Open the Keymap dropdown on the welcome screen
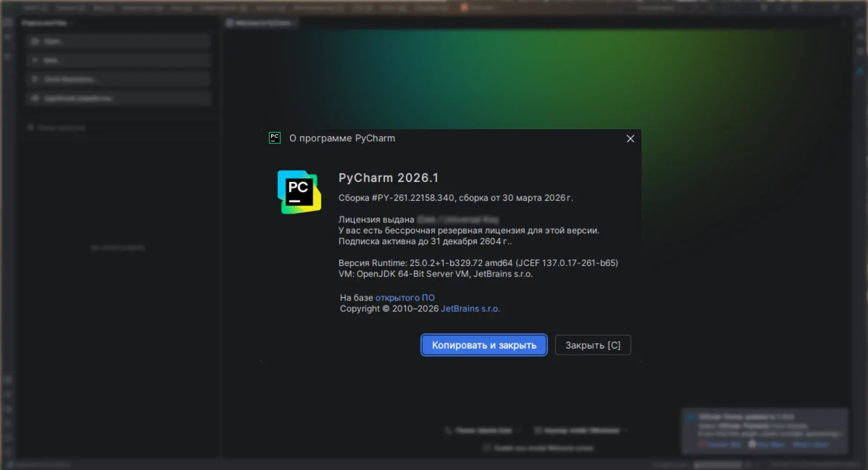 point(581,431)
